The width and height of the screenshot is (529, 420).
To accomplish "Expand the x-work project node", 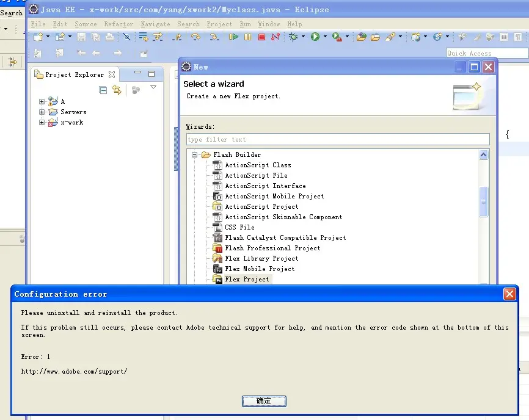I will pos(42,122).
